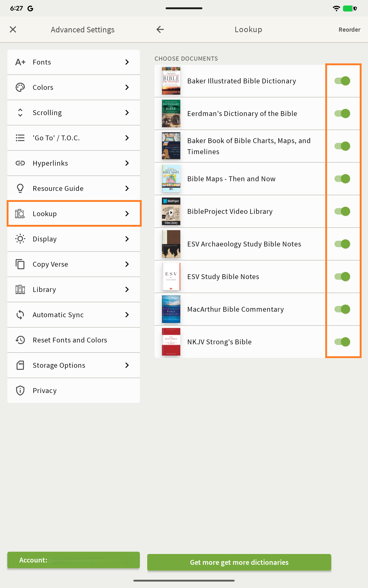Click the Fonts A+ icon
The width and height of the screenshot is (368, 588).
[20, 62]
